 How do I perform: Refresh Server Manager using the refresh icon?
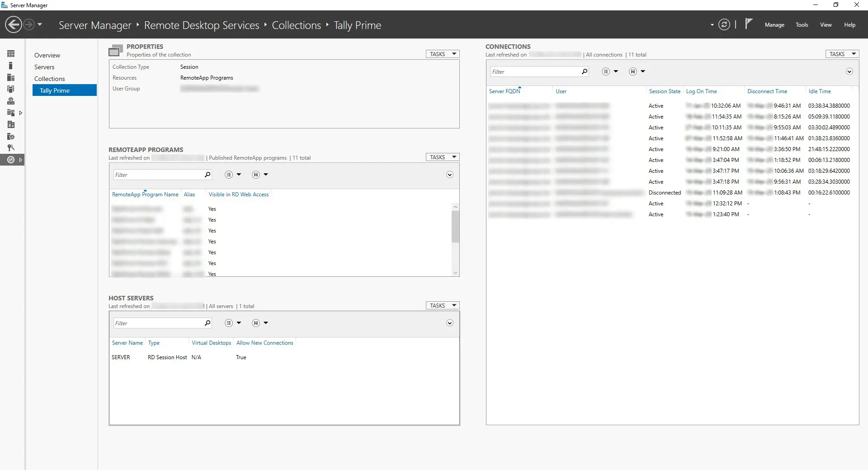click(x=724, y=24)
